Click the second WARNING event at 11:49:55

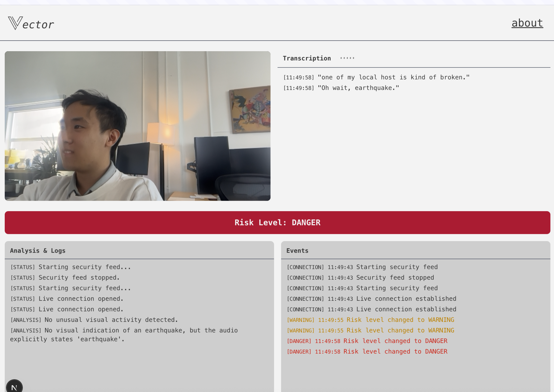370,330
